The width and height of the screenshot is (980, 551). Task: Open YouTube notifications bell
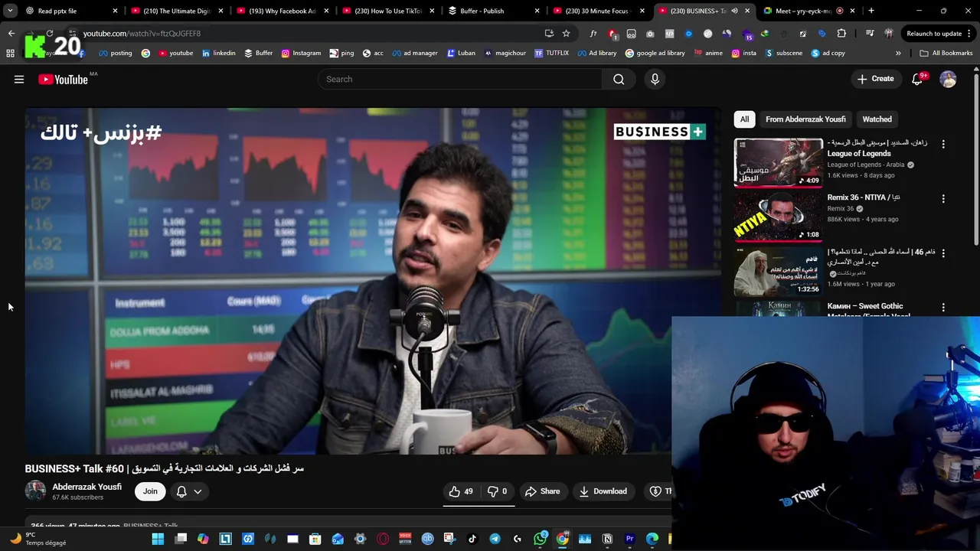(917, 79)
